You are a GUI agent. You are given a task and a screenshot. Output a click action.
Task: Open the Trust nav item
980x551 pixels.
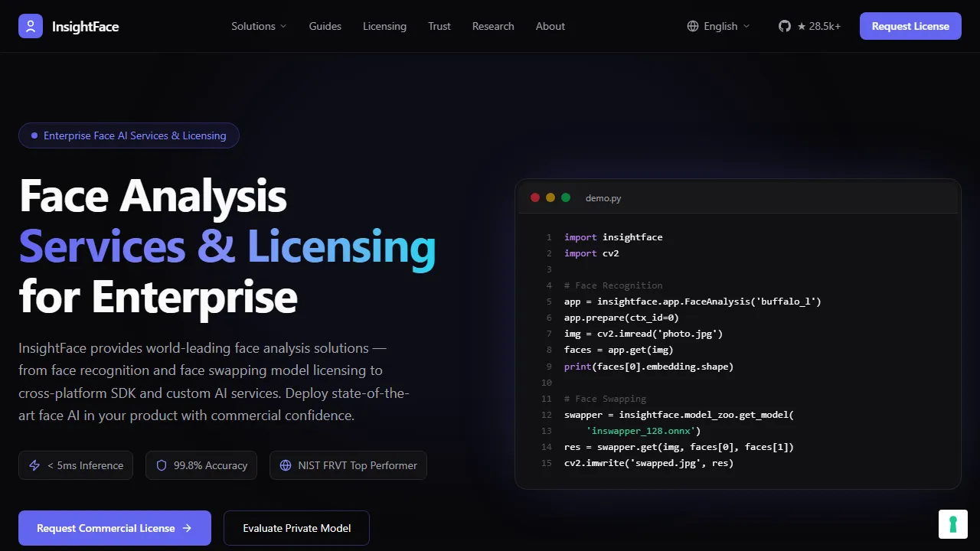[x=439, y=26]
